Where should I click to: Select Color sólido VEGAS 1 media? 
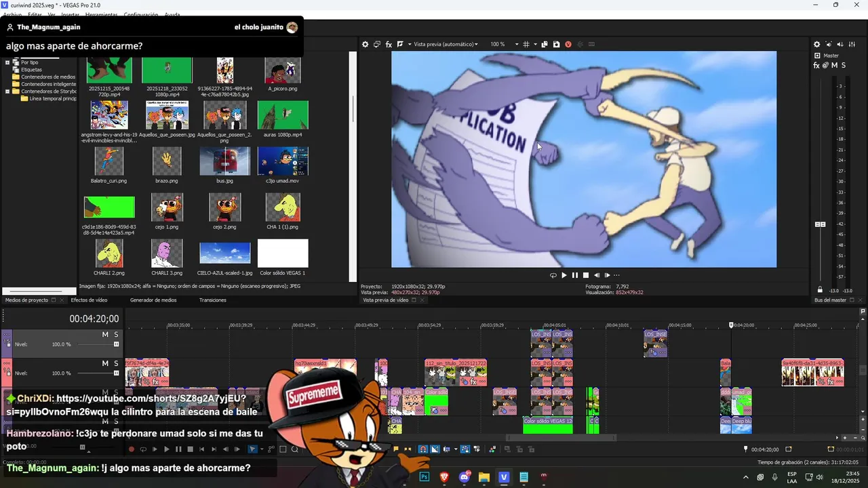[283, 253]
